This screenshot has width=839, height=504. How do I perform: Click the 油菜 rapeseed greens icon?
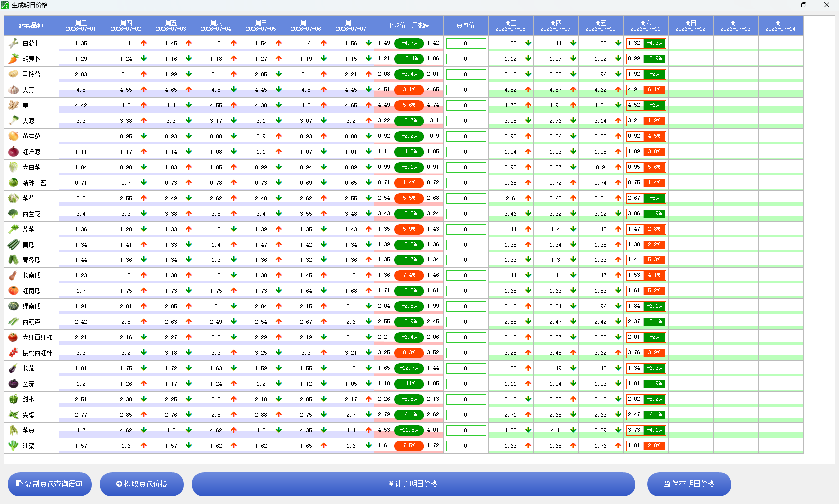(x=13, y=446)
